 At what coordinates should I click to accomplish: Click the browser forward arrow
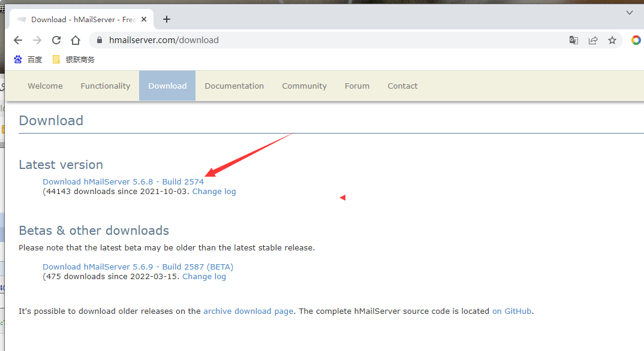(37, 40)
